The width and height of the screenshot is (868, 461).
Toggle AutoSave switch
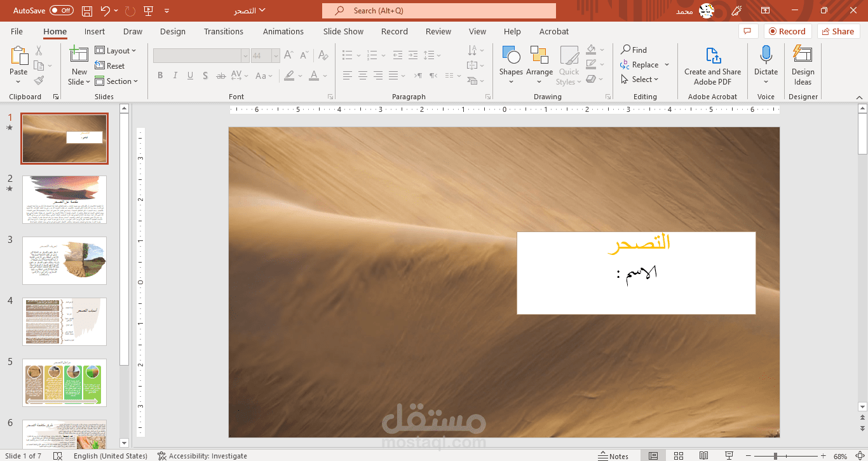(62, 11)
